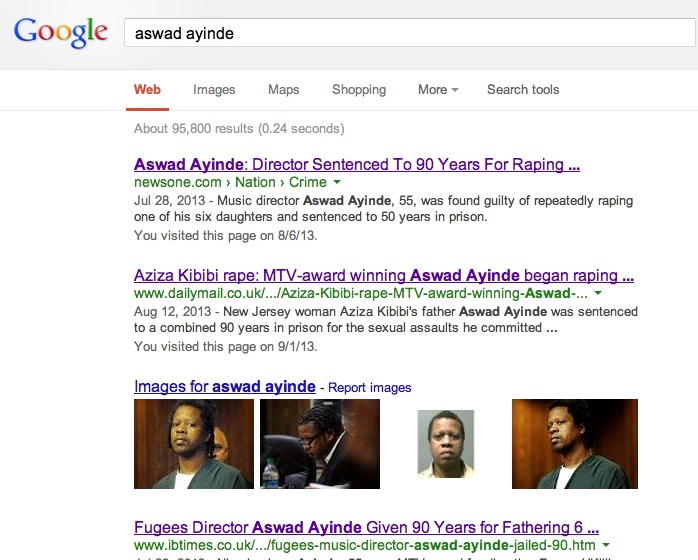This screenshot has width=698, height=560.
Task: Expand the dailymail.co.uk result options arrow
Action: tap(598, 293)
